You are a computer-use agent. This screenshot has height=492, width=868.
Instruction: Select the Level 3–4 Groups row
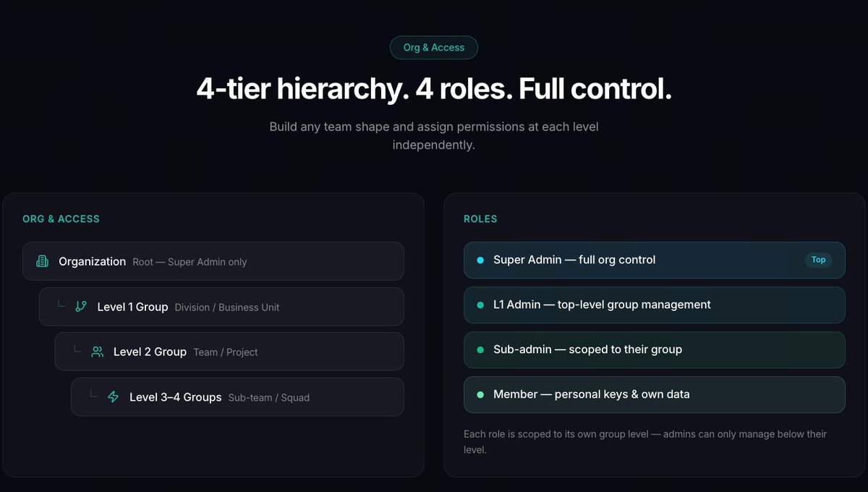[x=237, y=396]
